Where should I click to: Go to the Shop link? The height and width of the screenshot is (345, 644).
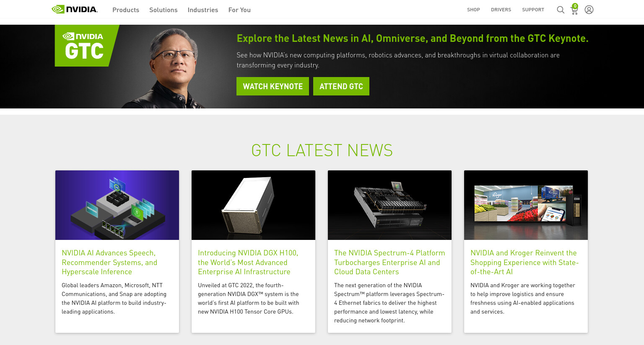(x=473, y=10)
